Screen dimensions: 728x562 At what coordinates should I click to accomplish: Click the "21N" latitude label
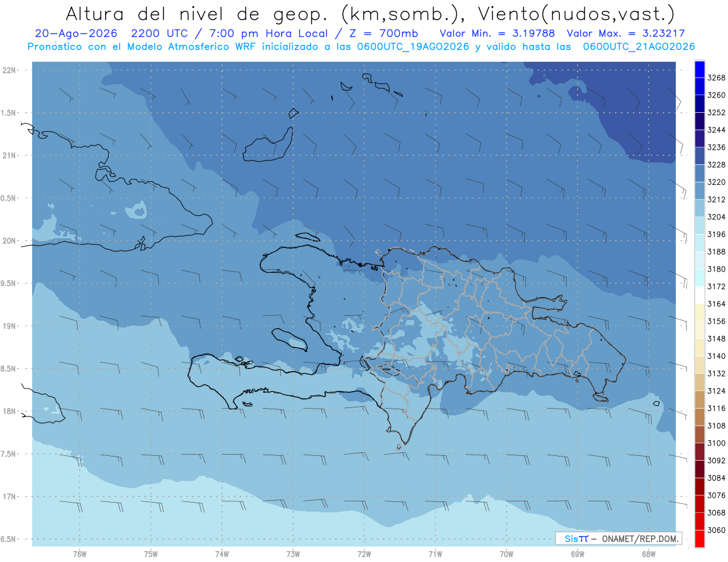tap(10, 155)
